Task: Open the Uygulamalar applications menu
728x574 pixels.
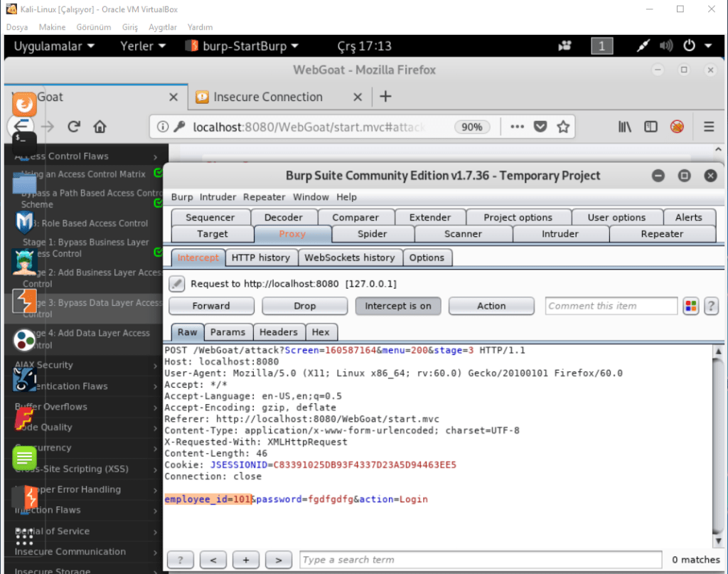Action: pyautogui.click(x=54, y=46)
